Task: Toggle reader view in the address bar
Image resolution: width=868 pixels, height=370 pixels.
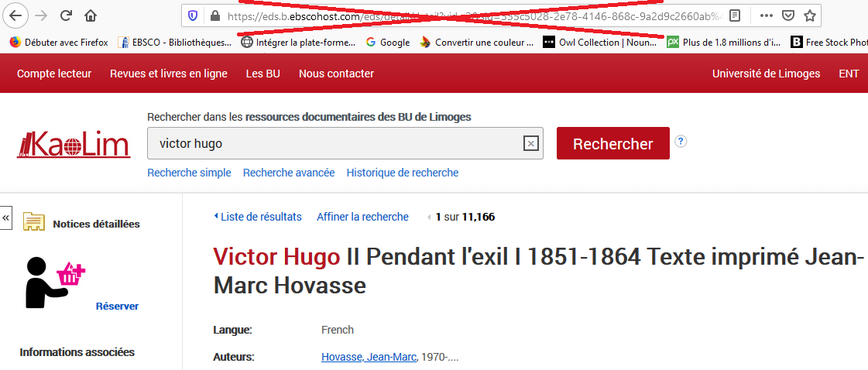Action: click(x=735, y=15)
